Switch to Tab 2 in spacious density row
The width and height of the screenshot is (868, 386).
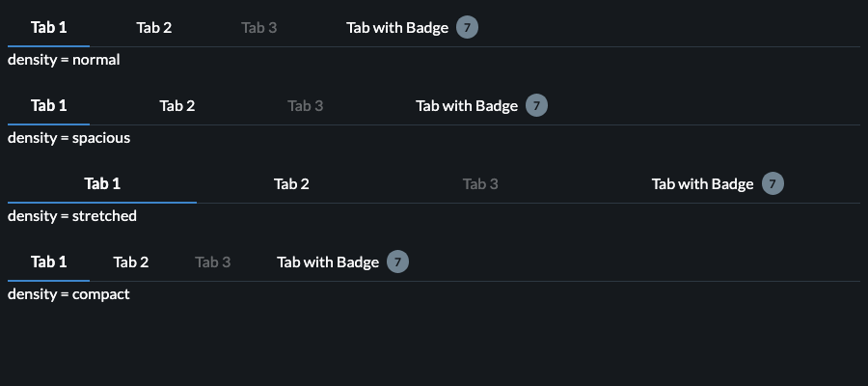pyautogui.click(x=177, y=105)
